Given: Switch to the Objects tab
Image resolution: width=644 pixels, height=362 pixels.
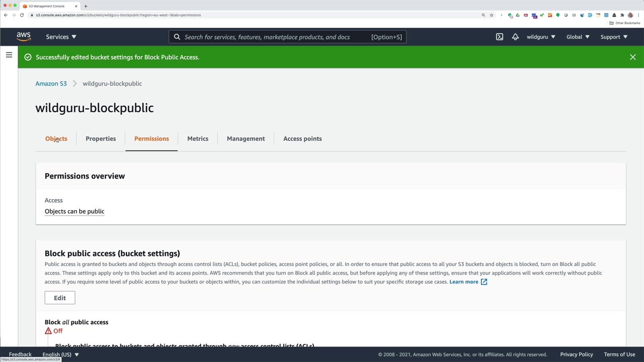Looking at the screenshot, I should coord(56,139).
